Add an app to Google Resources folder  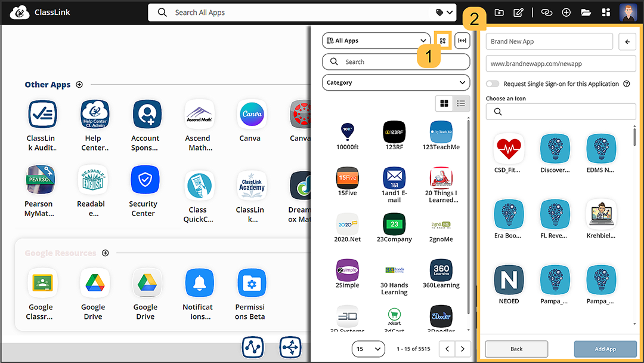pos(105,253)
